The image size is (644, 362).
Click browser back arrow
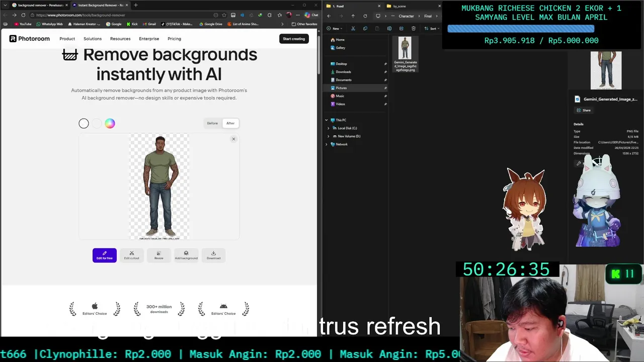coord(6,15)
